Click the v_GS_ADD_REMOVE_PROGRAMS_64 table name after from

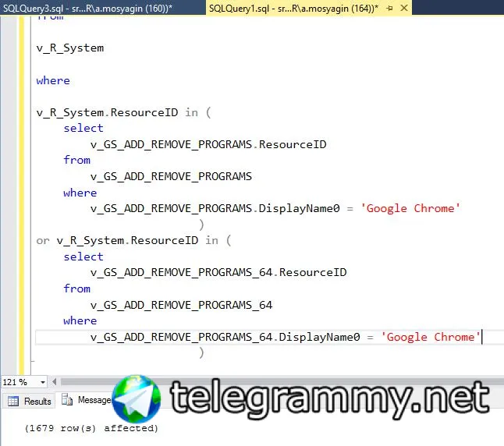tap(182, 305)
